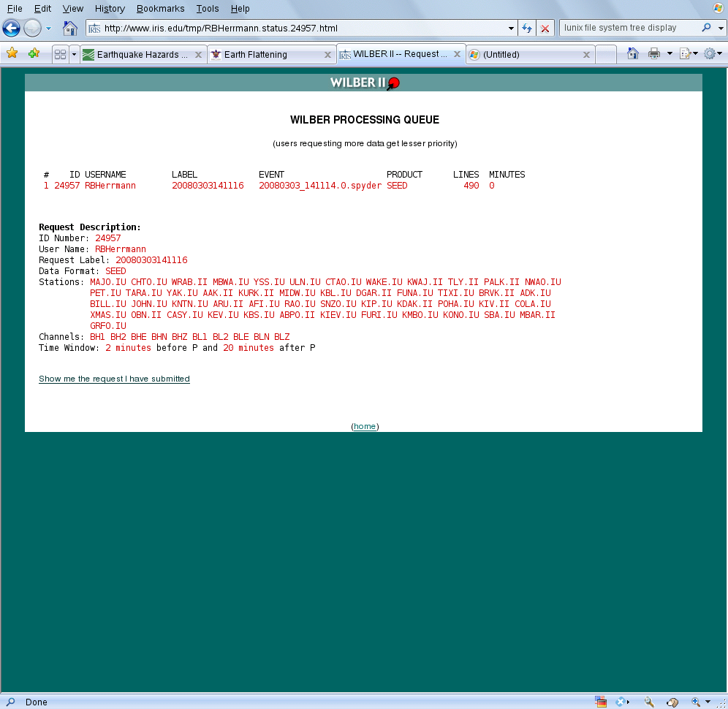Click the Quick Tabs grid icon
728x709 pixels.
tap(60, 54)
